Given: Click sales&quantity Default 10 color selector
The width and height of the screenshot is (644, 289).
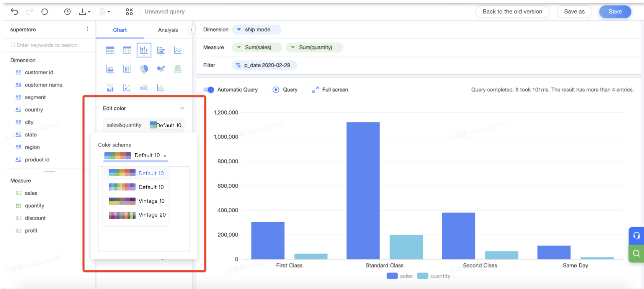Looking at the screenshot, I should 165,125.
